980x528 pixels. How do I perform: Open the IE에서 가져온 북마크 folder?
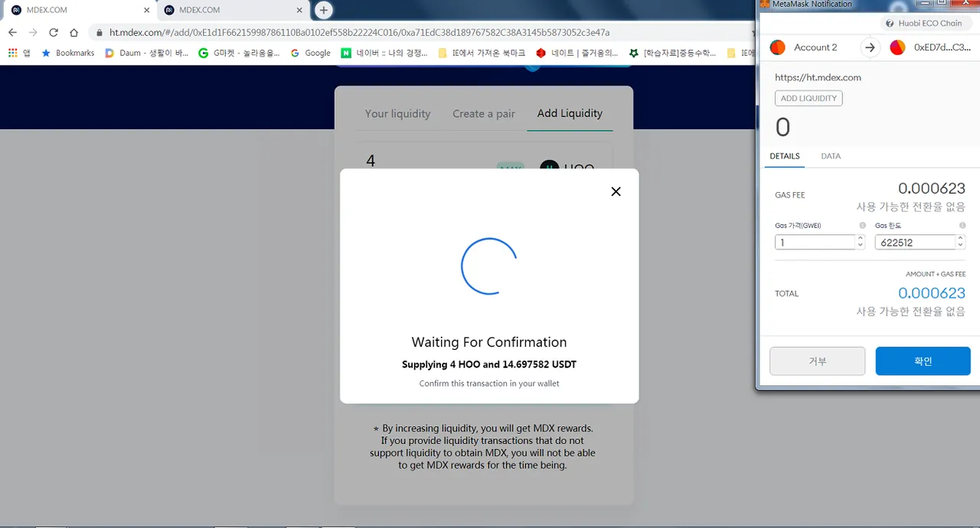click(x=481, y=53)
